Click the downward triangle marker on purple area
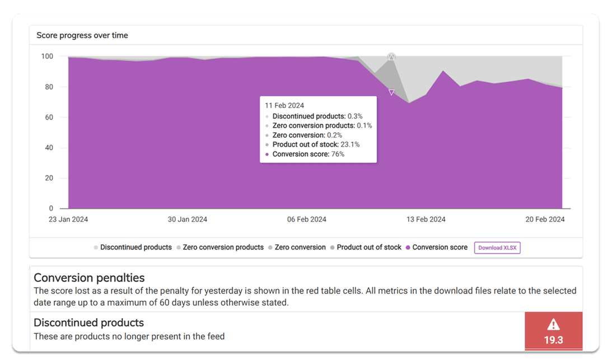616x364 pixels. pyautogui.click(x=391, y=92)
